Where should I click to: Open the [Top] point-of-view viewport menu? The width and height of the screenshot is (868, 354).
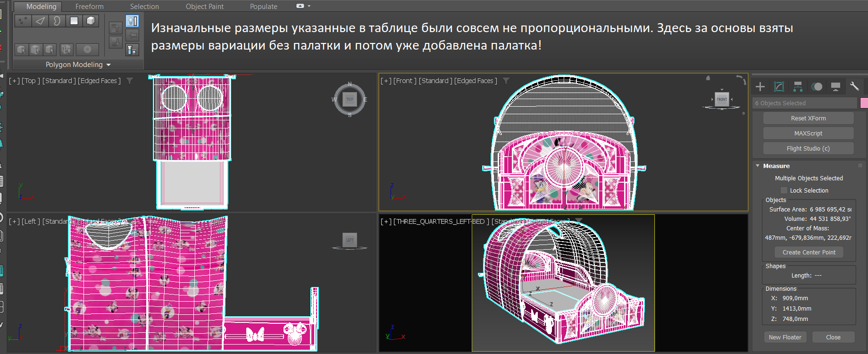31,81
